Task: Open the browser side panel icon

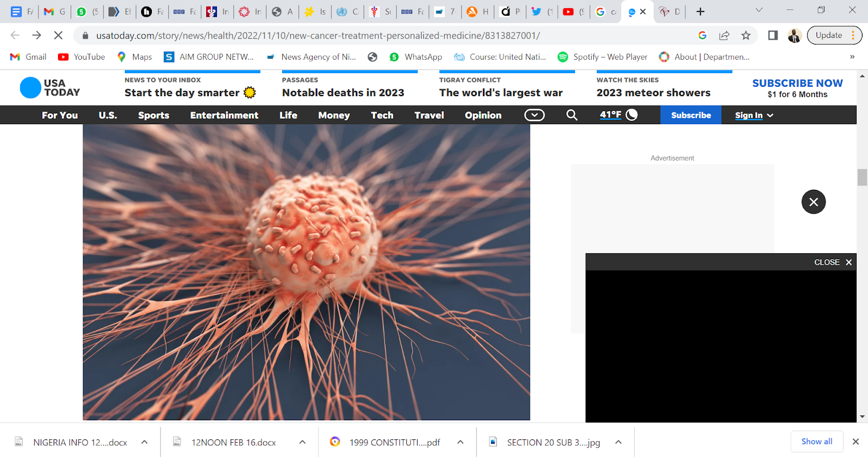Action: point(773,35)
